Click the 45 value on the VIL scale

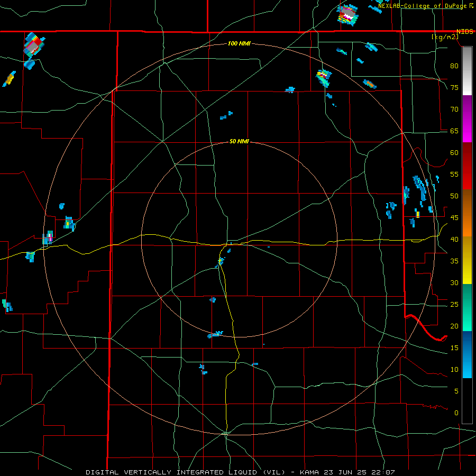[x=454, y=218]
